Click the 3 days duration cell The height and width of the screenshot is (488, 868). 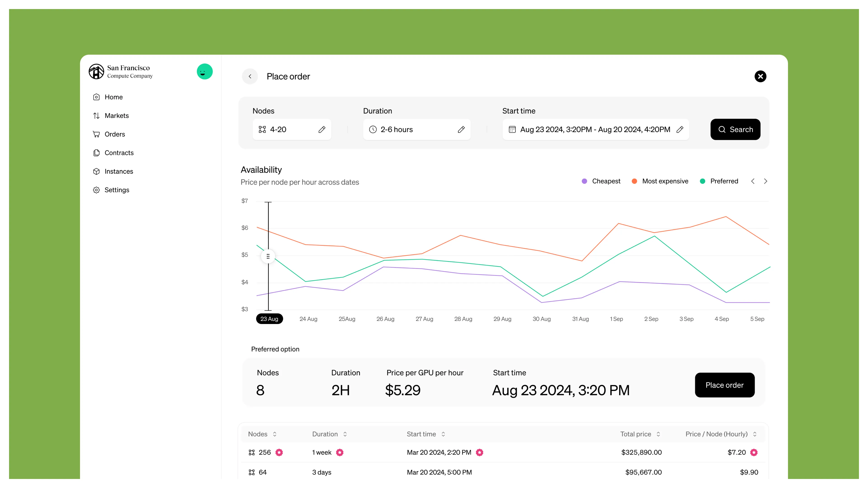point(321,472)
